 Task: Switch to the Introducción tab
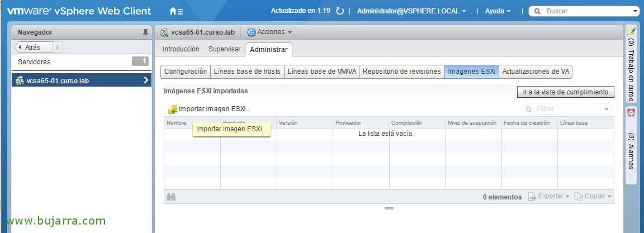point(181,49)
